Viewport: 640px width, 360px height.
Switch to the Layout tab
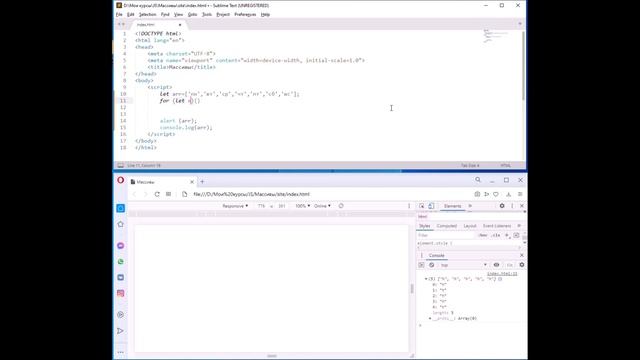click(470, 226)
